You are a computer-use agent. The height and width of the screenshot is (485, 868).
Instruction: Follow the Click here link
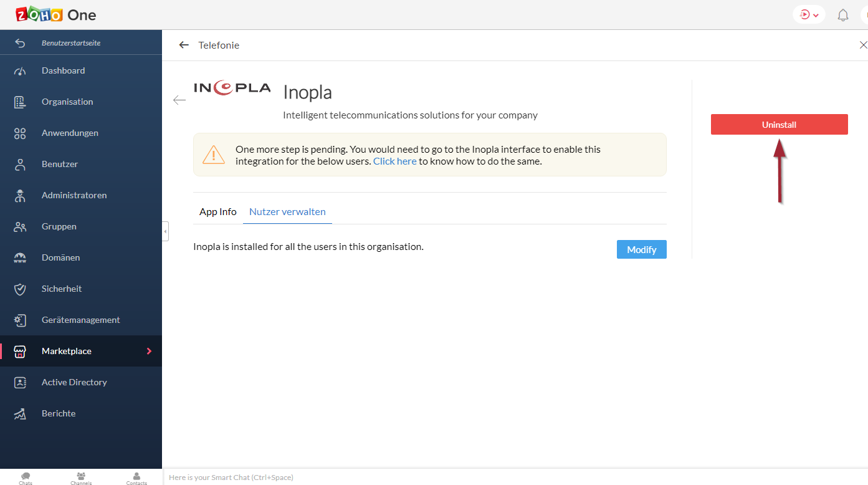pyautogui.click(x=395, y=161)
